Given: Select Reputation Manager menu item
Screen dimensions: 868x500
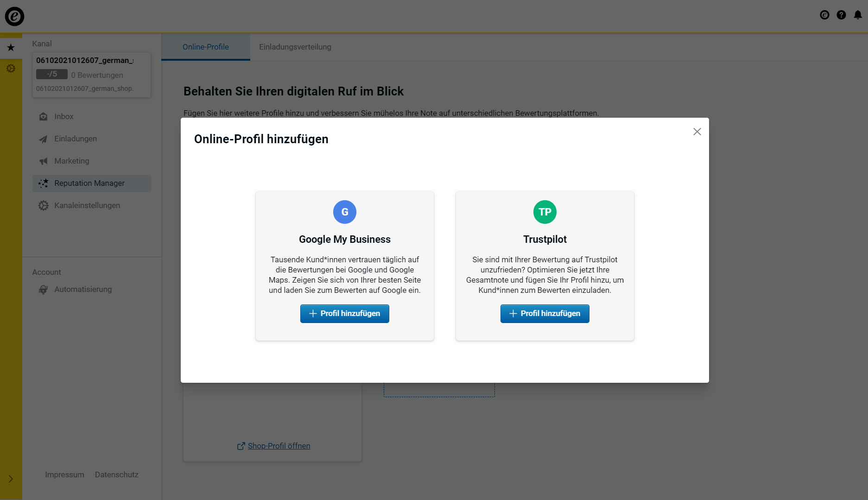Looking at the screenshot, I should point(92,183).
